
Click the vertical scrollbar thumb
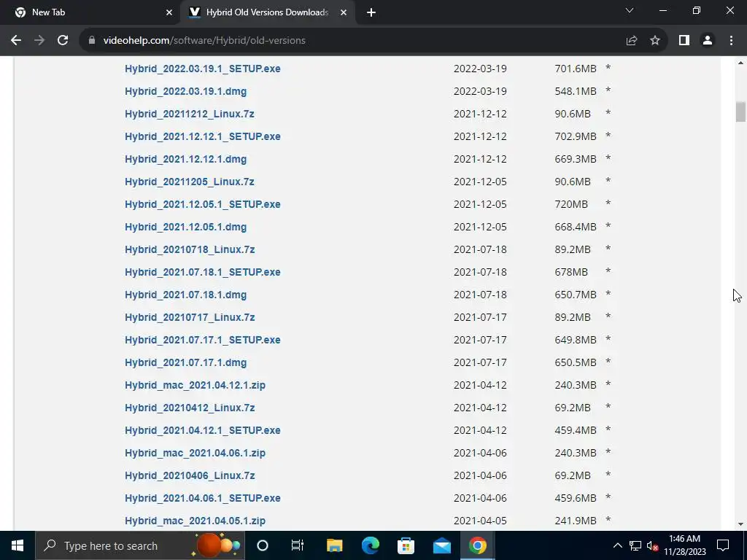tap(740, 112)
